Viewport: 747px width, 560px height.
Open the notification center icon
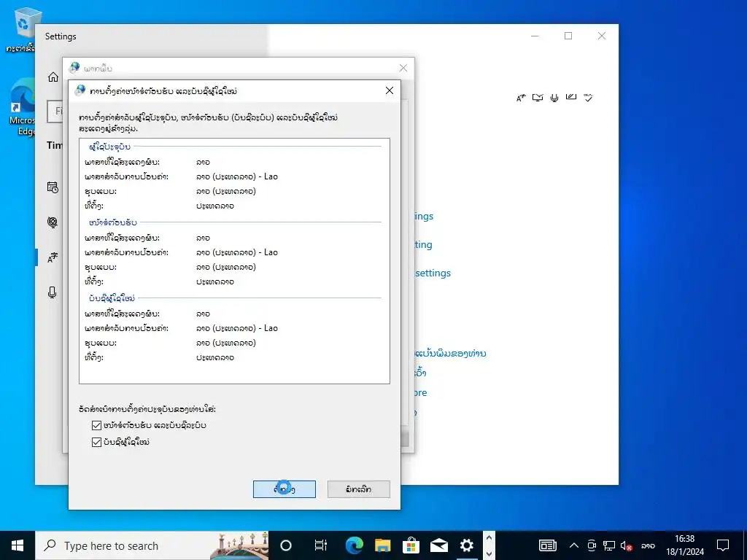click(x=723, y=545)
